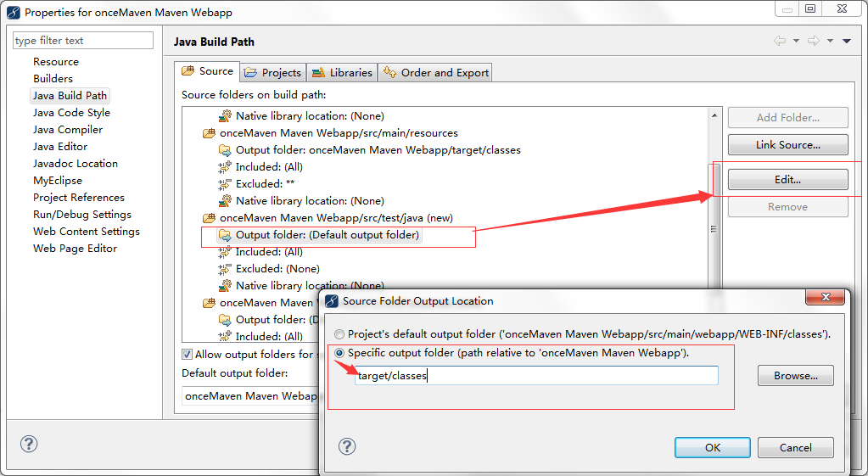This screenshot has height=476, width=868.
Task: Switch to the Libraries tab
Action: tap(341, 73)
